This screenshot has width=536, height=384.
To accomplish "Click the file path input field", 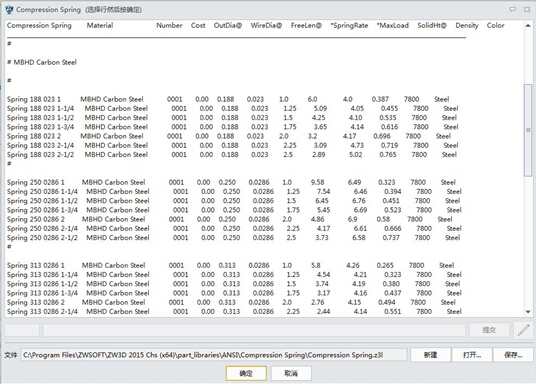I will pos(214,355).
